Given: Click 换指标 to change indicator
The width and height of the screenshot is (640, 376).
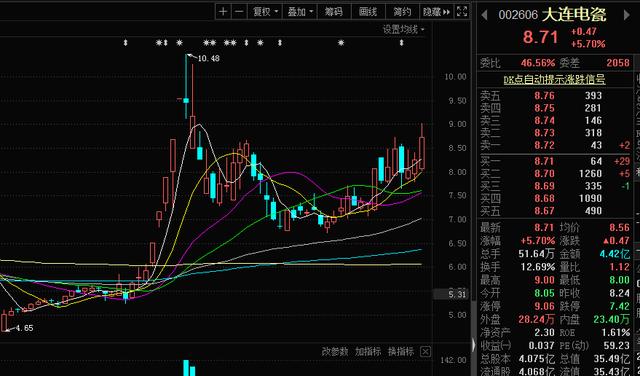Looking at the screenshot, I should (x=400, y=351).
